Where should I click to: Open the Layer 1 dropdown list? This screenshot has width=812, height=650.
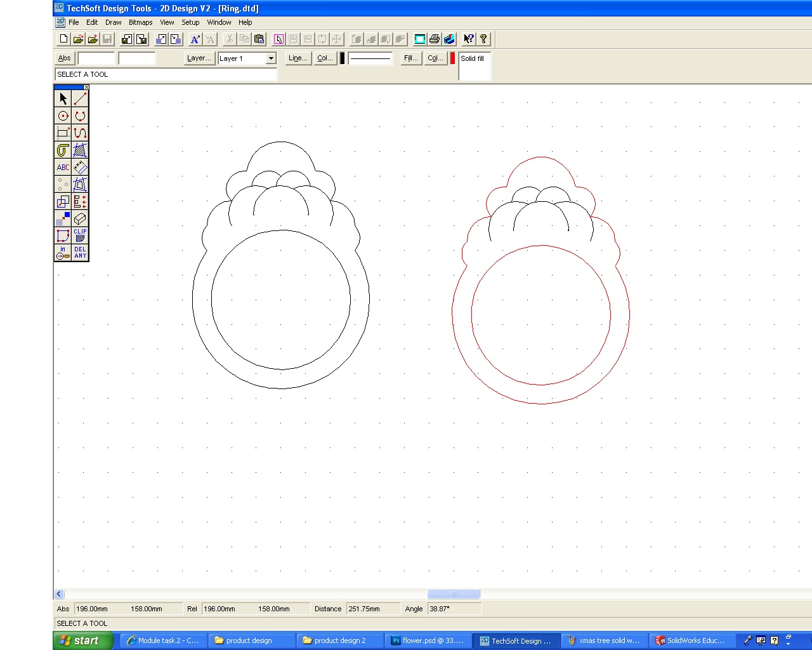tap(271, 58)
